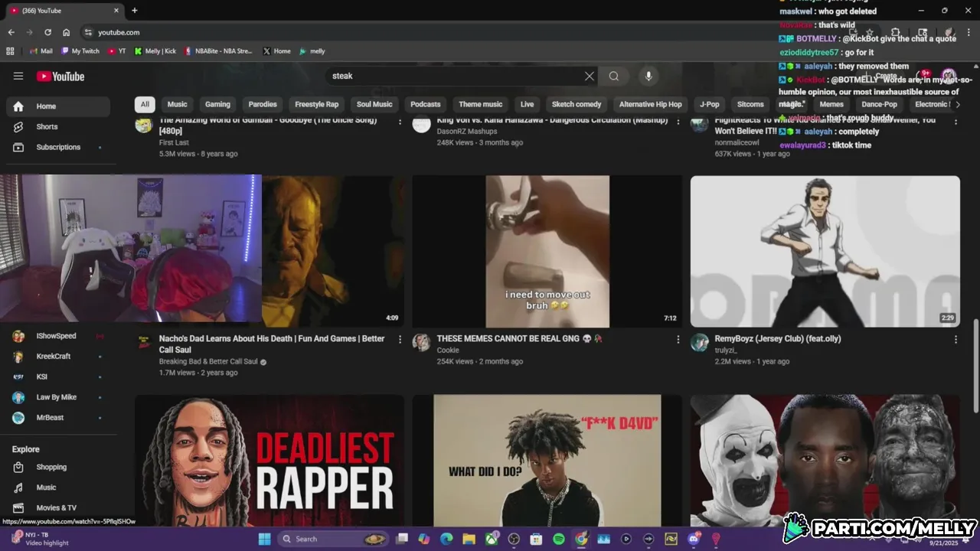
Task: Open Discord from the taskbar
Action: pyautogui.click(x=694, y=539)
